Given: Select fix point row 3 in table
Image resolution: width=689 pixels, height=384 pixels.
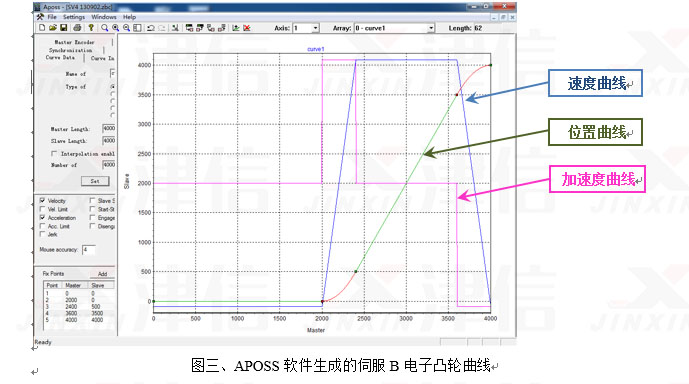Looking at the screenshot, I should 78,307.
